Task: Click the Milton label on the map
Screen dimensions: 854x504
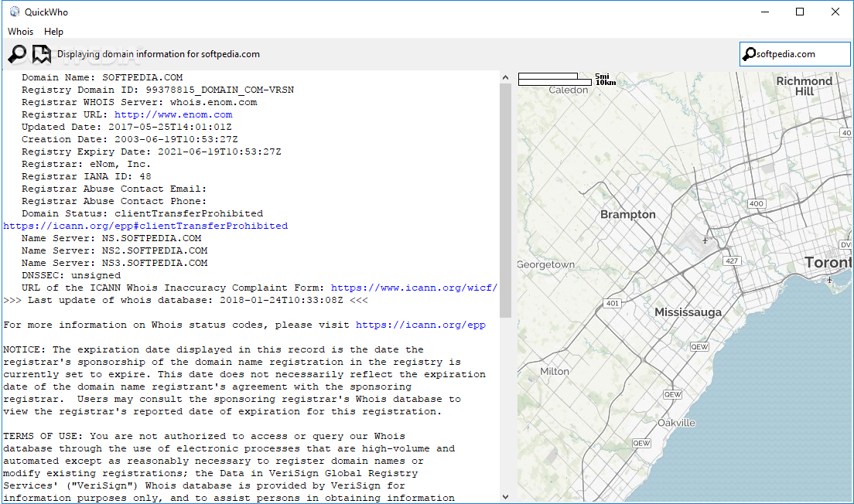Action: click(x=555, y=371)
